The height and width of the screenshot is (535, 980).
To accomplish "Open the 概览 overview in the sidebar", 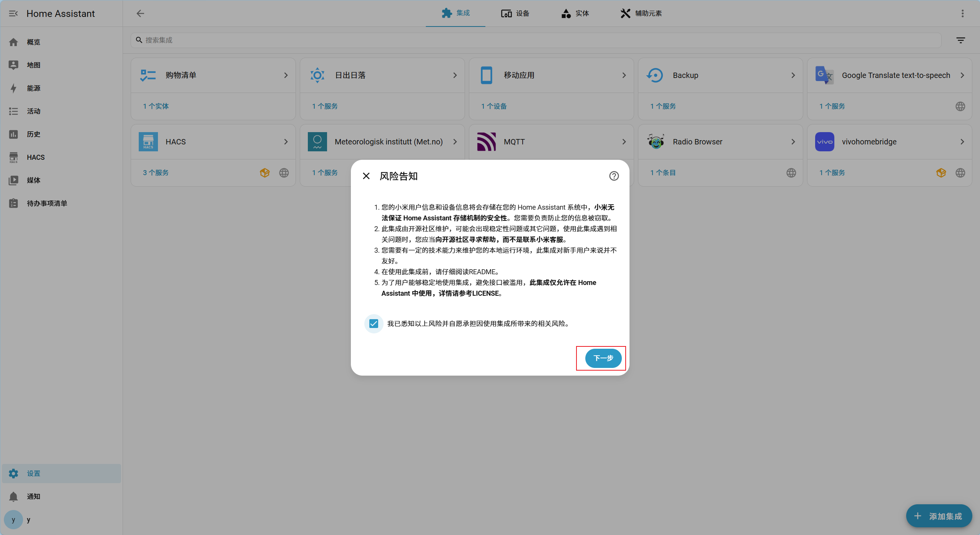I will point(33,42).
